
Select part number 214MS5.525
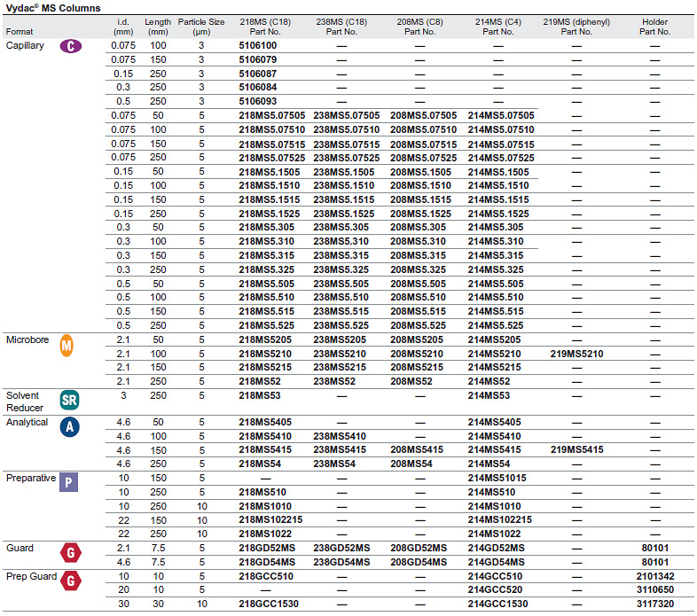point(496,325)
